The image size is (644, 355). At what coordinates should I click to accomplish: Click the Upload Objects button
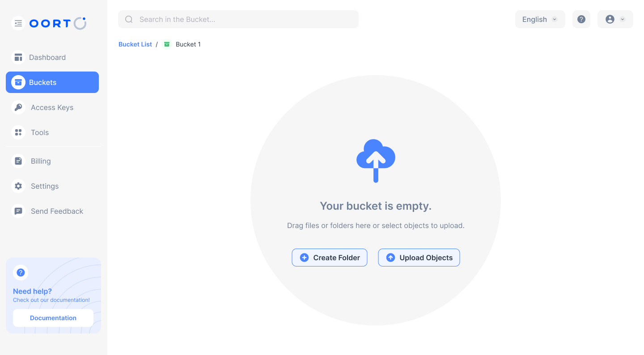coord(419,258)
